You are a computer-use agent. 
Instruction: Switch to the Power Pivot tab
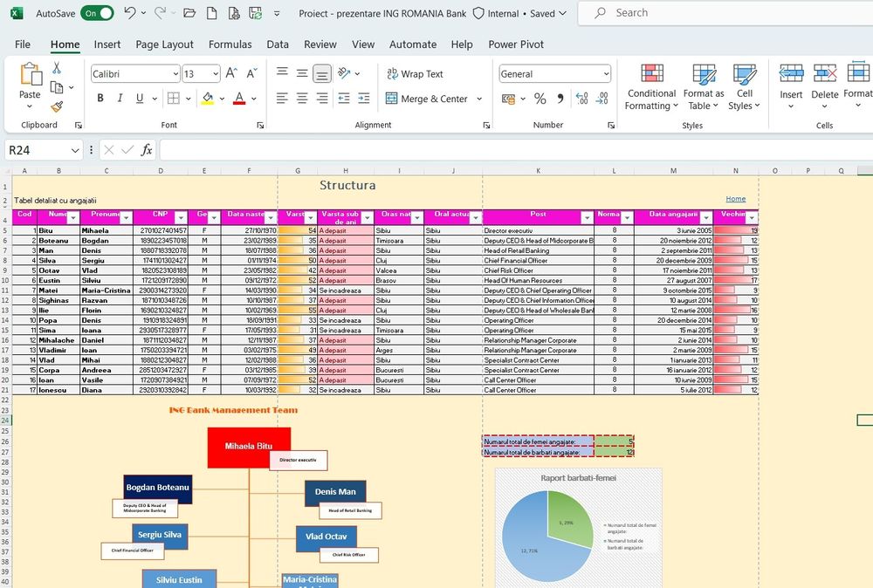tap(516, 44)
